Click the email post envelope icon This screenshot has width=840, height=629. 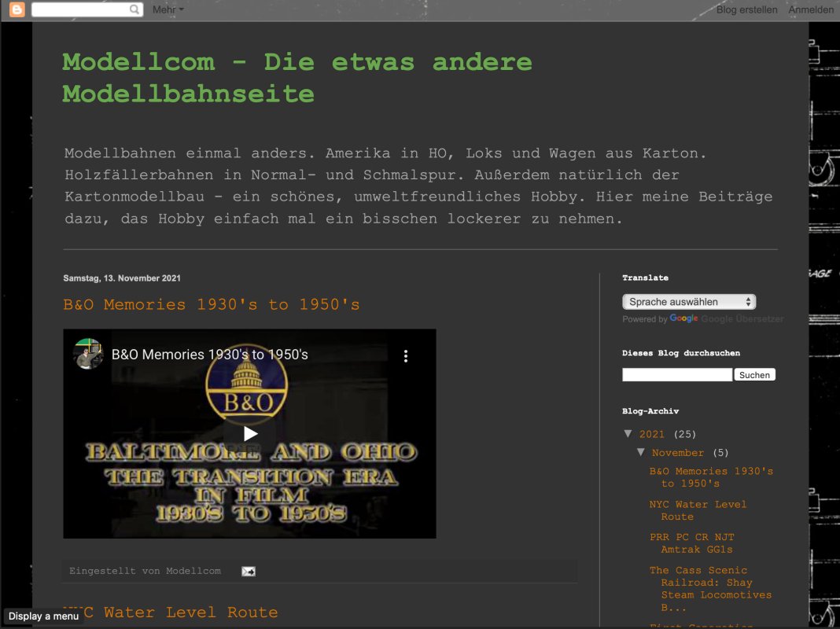248,572
